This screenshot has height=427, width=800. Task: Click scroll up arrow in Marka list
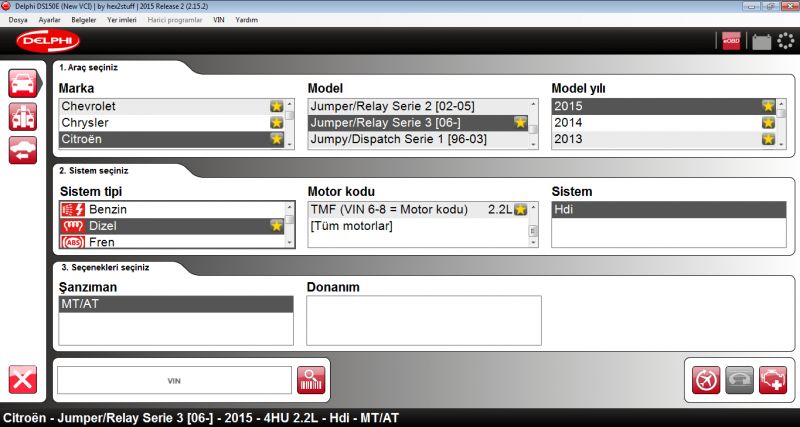click(290, 104)
